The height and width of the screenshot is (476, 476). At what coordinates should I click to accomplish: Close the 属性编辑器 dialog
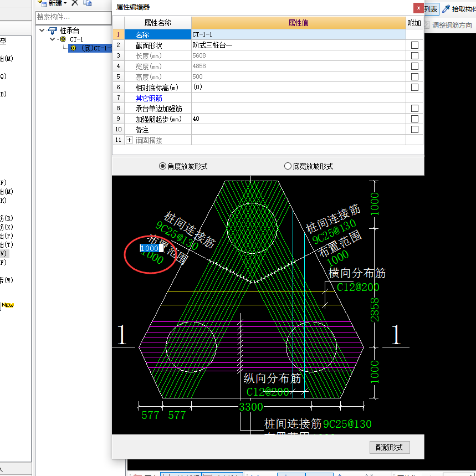point(418,8)
